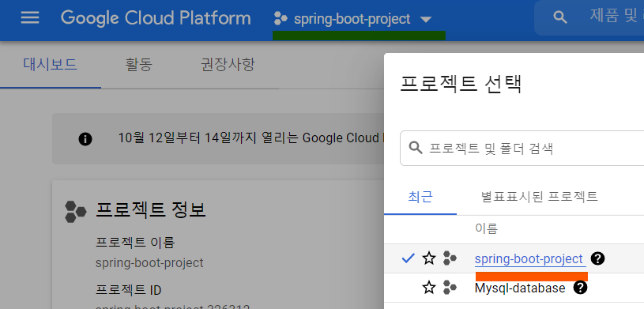
Task: Click the 프로젝트 선택 dialog title
Action: pos(461,84)
